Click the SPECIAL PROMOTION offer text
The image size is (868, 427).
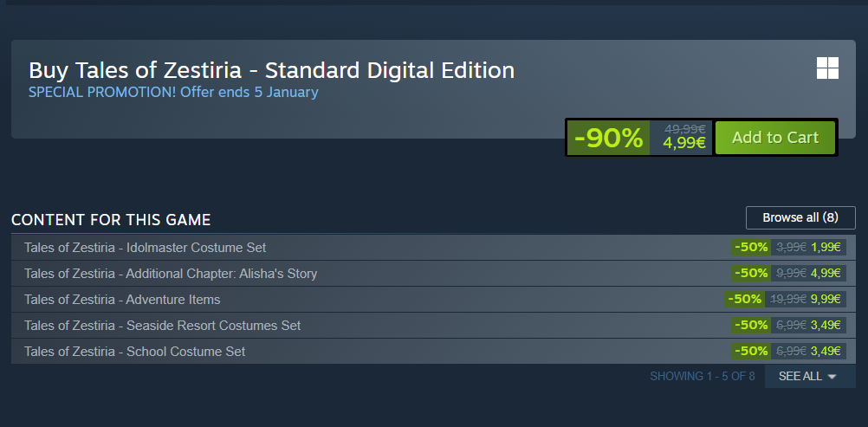coord(173,92)
